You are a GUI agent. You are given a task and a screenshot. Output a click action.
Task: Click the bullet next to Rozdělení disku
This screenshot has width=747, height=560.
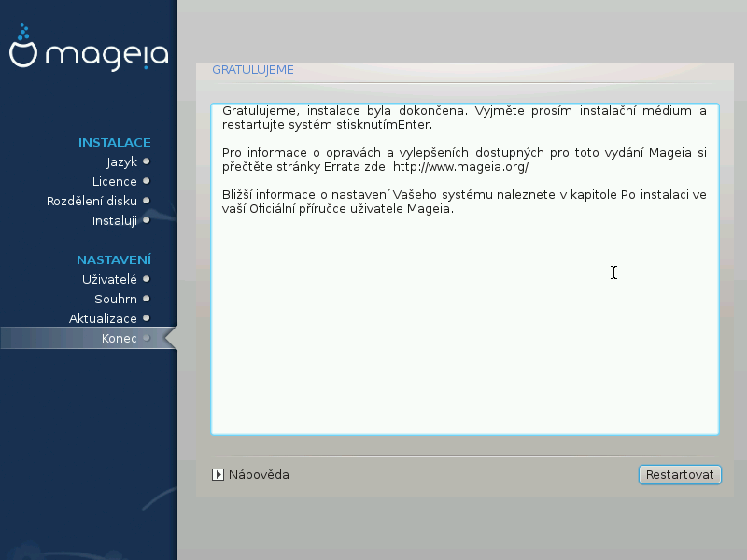pos(147,201)
